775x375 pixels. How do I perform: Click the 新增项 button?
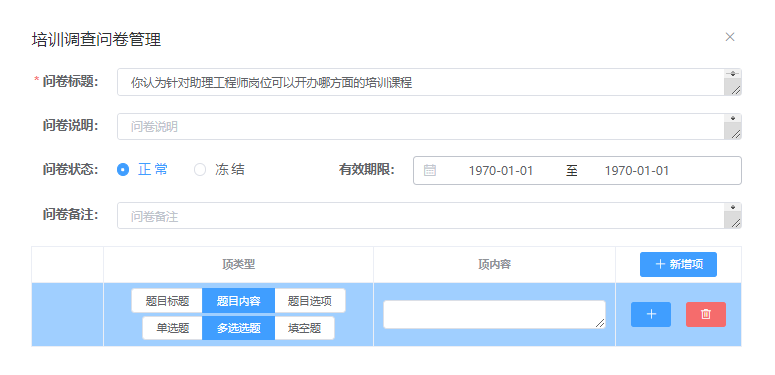point(678,264)
